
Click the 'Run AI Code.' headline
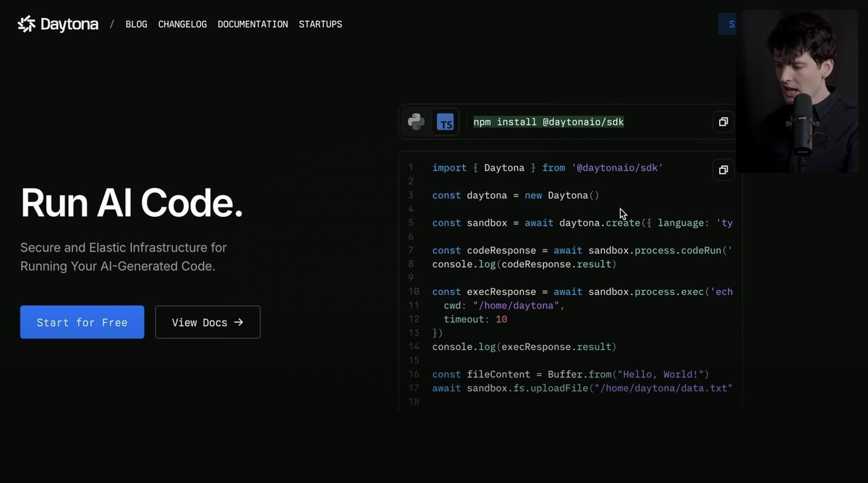[132, 203]
